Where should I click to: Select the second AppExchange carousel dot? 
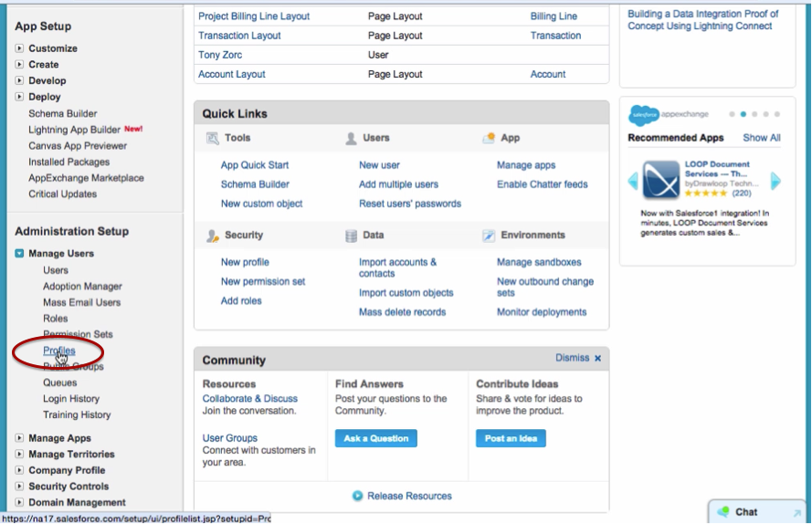tap(743, 114)
